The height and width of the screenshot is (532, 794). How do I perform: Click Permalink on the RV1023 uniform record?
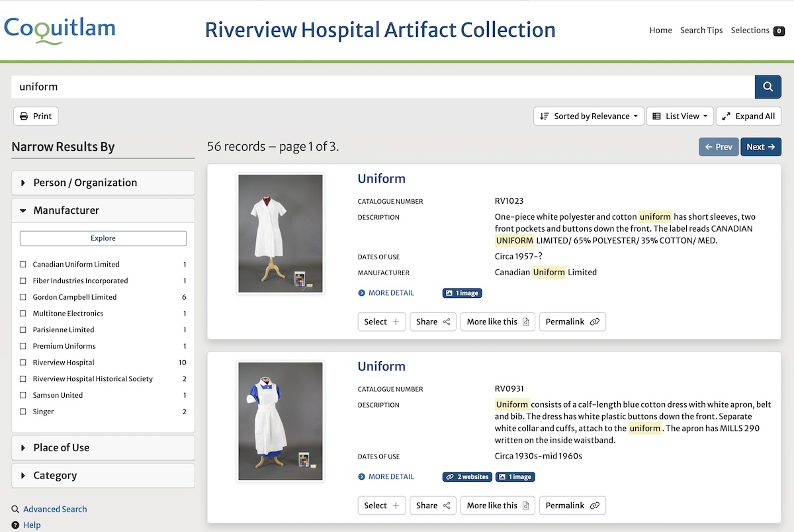point(572,322)
